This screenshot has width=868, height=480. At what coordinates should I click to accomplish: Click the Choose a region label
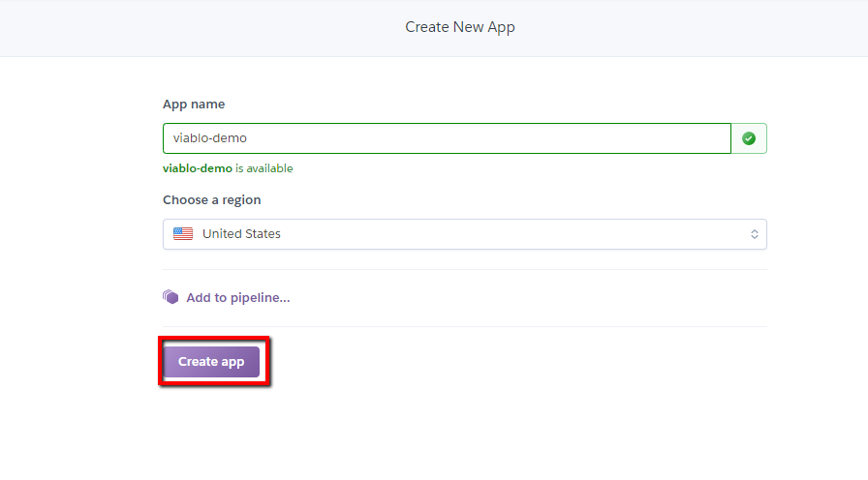[211, 199]
